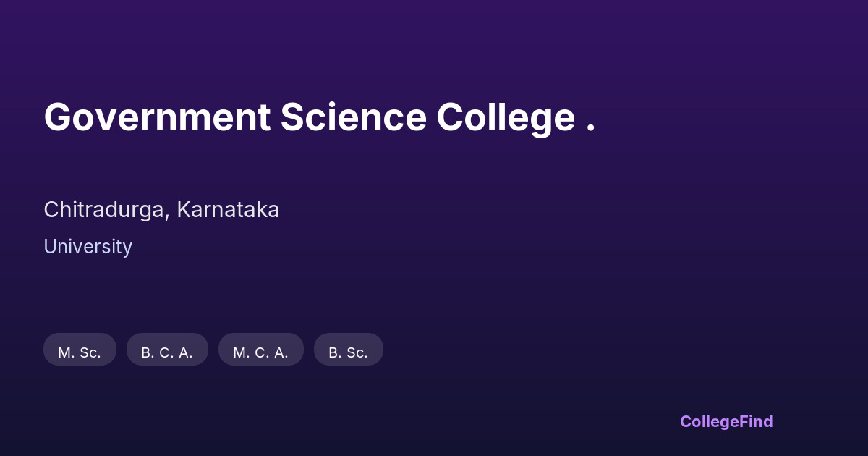Click the College part of the CollegeFind logo

pyautogui.click(x=710, y=421)
